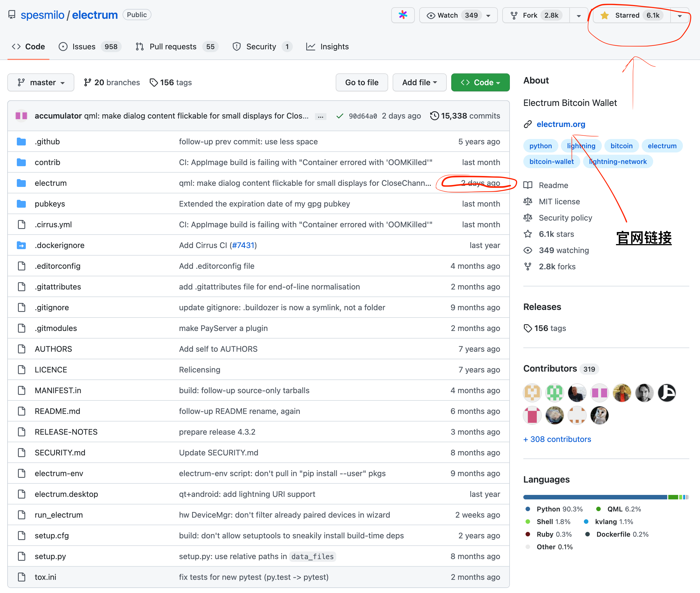Click the colorful asterisk extension icon
Screen dimensions: 700x593
click(x=403, y=15)
